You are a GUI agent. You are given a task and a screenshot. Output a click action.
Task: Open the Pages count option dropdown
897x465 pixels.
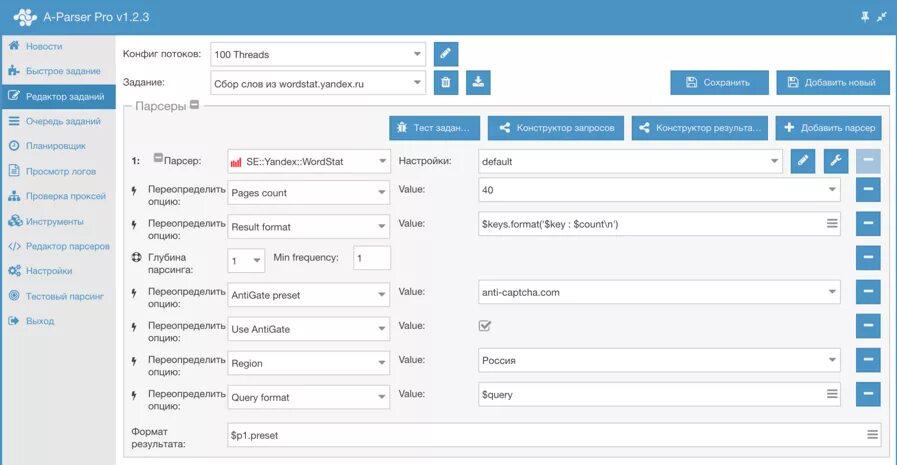(x=309, y=193)
